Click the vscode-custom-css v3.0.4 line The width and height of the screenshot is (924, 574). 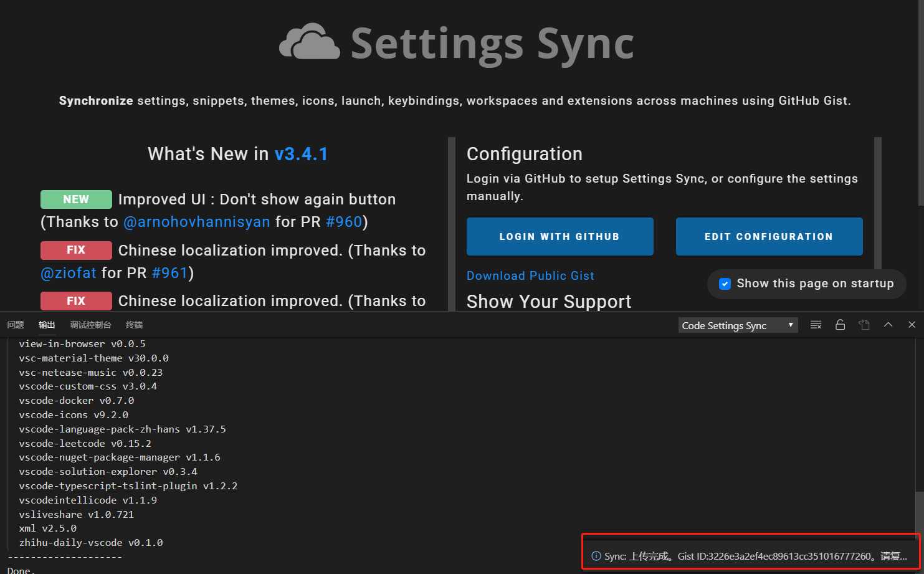coord(88,386)
